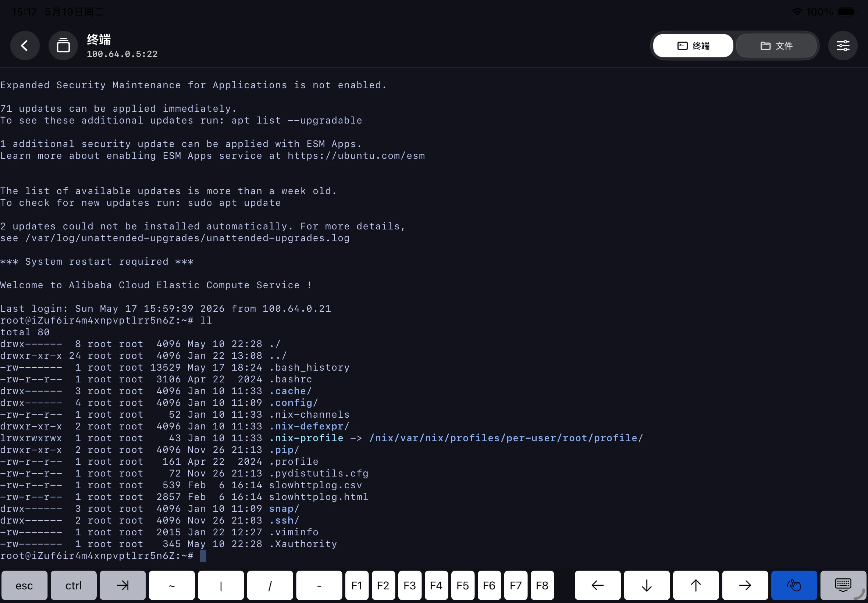Tap the System restart required notice

coord(97,261)
